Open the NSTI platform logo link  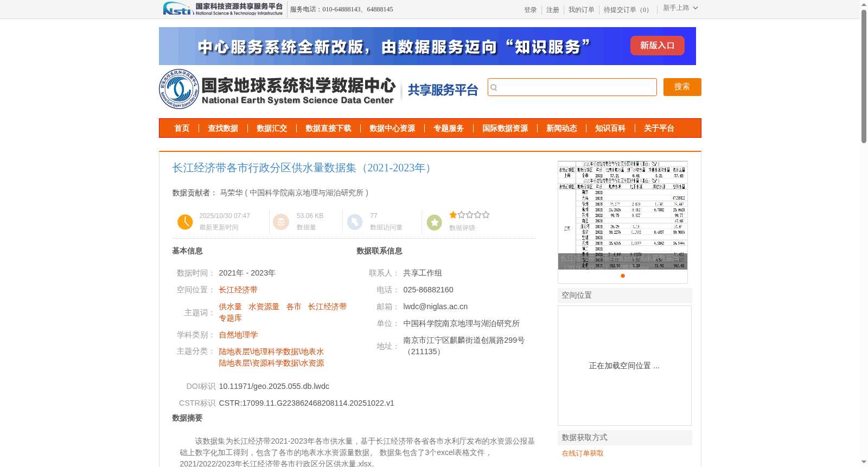point(223,9)
